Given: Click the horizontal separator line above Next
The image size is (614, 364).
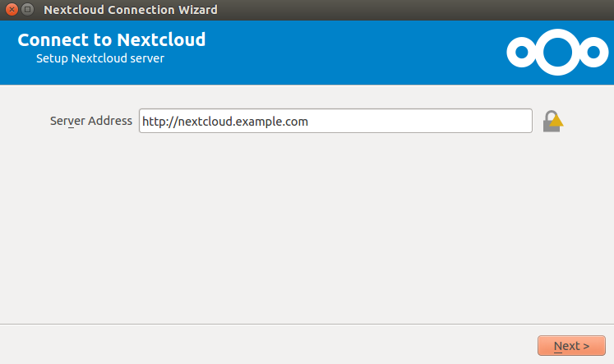Looking at the screenshot, I should coord(307,324).
